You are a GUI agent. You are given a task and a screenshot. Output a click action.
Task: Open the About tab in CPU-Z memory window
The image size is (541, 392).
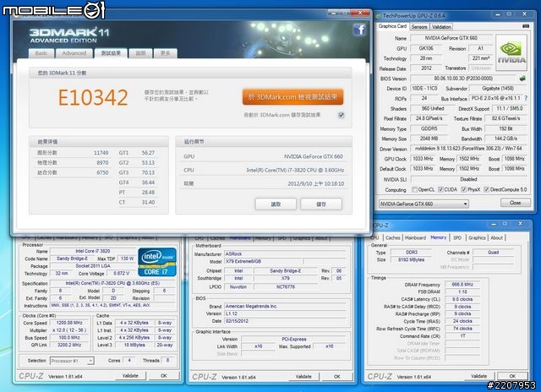496,237
